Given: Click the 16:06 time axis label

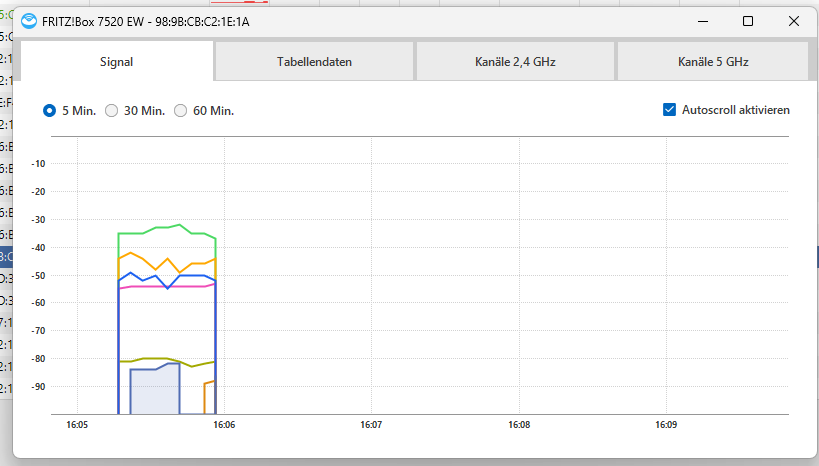Looking at the screenshot, I should tap(224, 425).
